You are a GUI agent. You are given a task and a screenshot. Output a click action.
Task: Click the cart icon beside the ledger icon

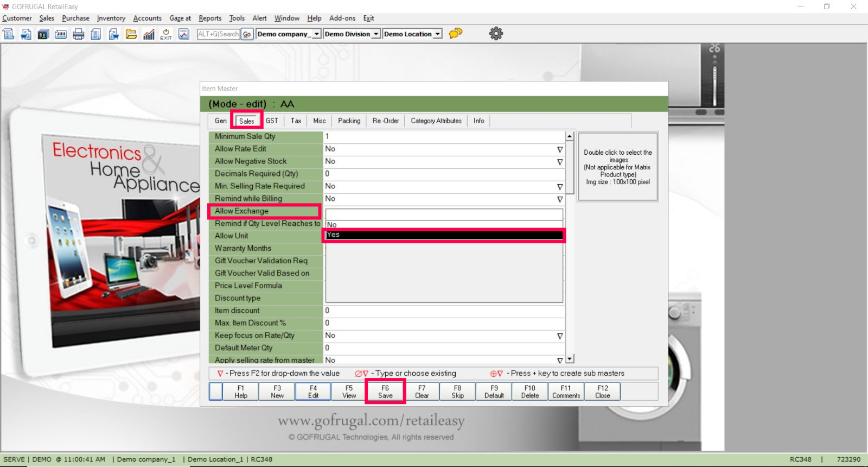(x=25, y=34)
